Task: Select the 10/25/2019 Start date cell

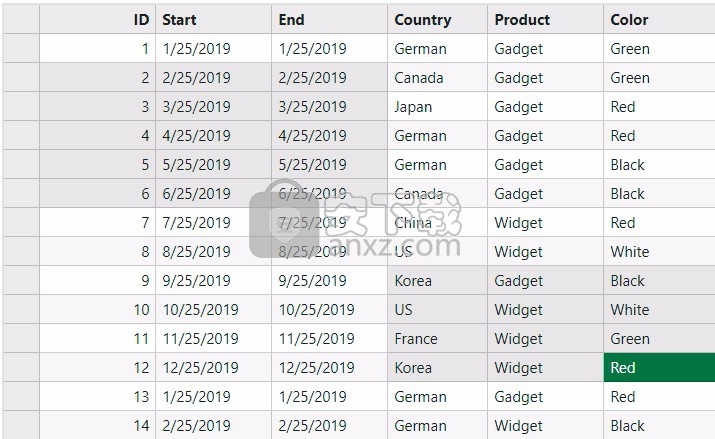Action: point(213,310)
